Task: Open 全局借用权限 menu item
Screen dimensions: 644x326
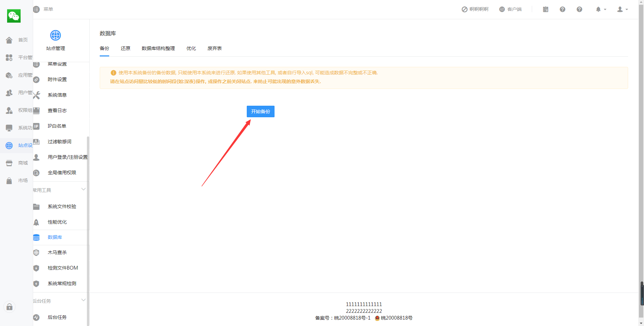Action: (x=61, y=173)
